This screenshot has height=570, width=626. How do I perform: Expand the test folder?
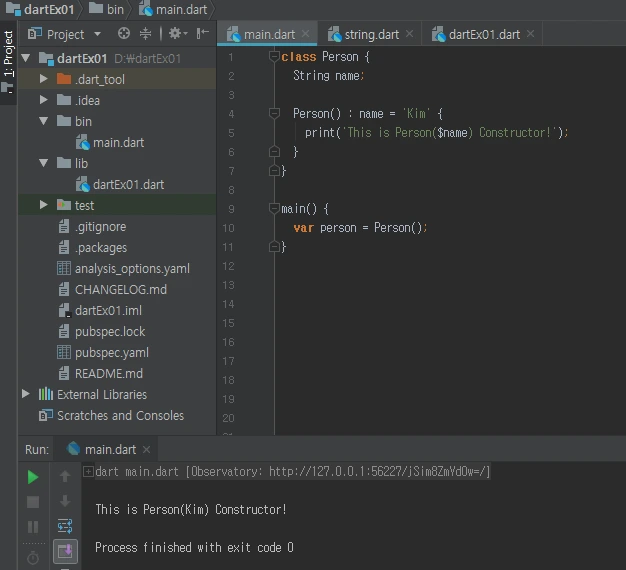(x=44, y=205)
